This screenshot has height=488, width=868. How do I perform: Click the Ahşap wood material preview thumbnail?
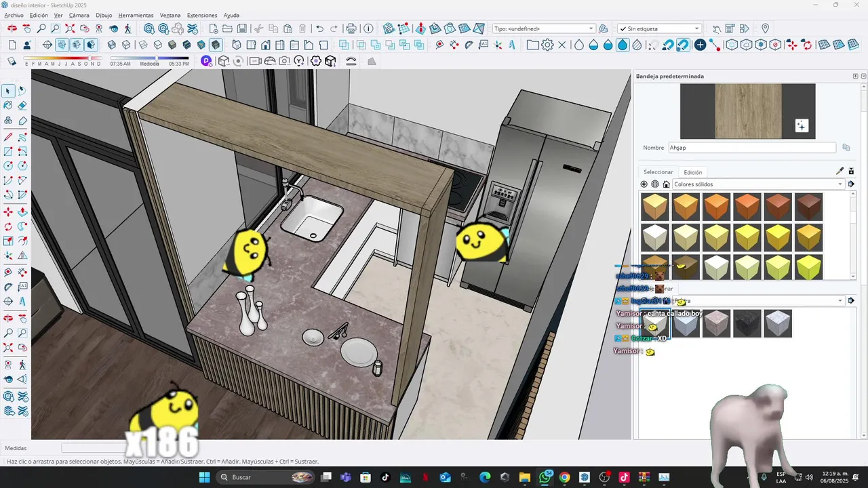point(747,111)
